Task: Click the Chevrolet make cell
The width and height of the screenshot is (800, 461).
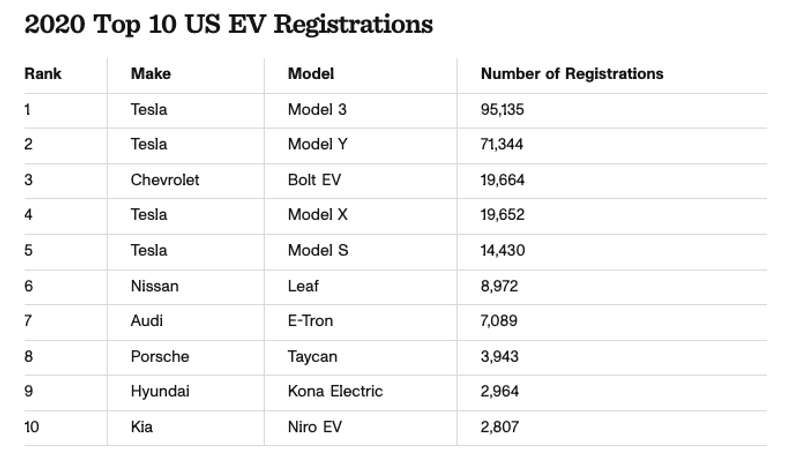Action: click(x=165, y=180)
